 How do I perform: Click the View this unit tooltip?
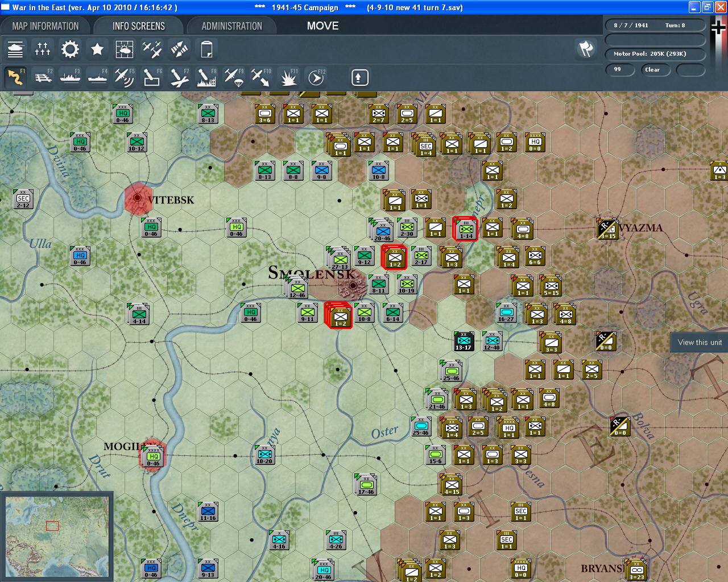pos(700,342)
